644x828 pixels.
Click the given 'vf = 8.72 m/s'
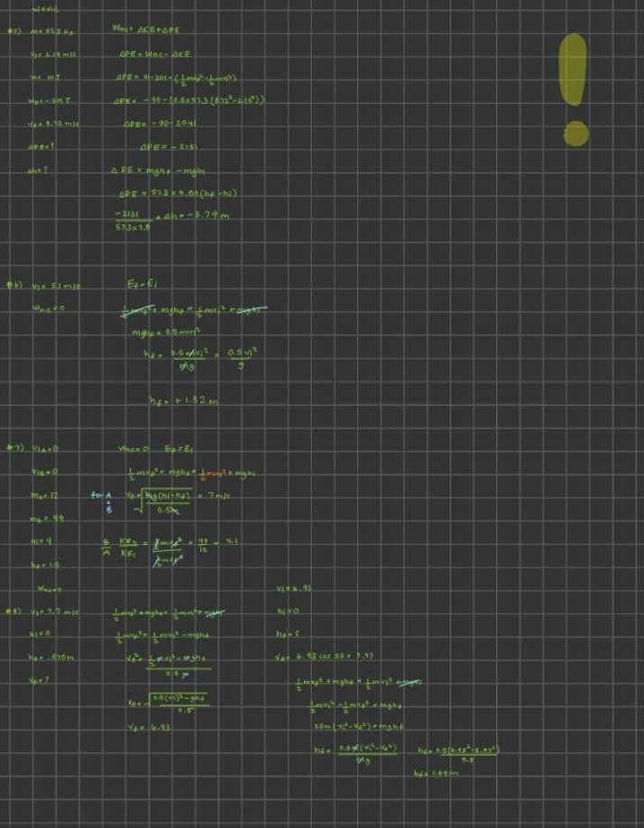pos(54,124)
